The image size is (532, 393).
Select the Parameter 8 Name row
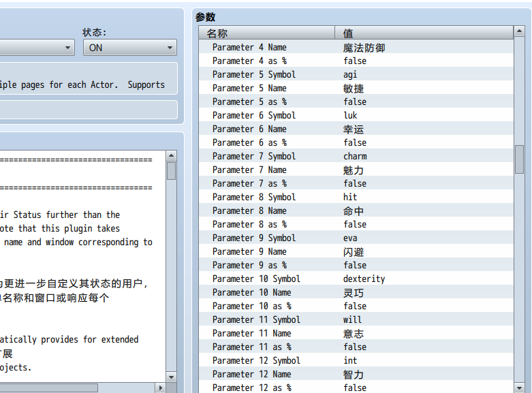tap(356, 210)
